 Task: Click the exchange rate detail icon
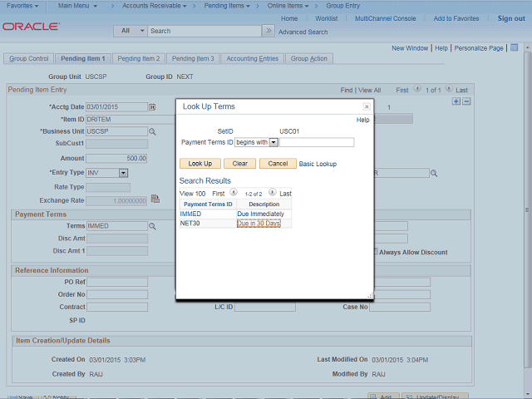click(155, 199)
